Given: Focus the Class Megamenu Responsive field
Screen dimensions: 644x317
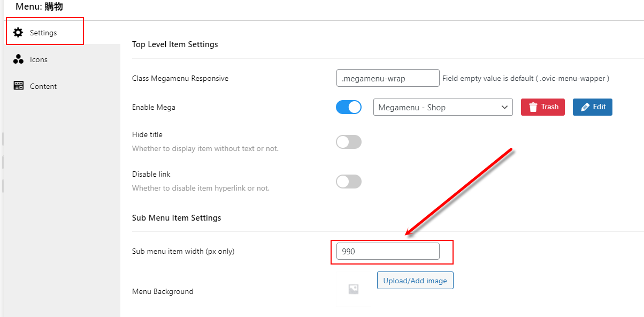Looking at the screenshot, I should [388, 78].
